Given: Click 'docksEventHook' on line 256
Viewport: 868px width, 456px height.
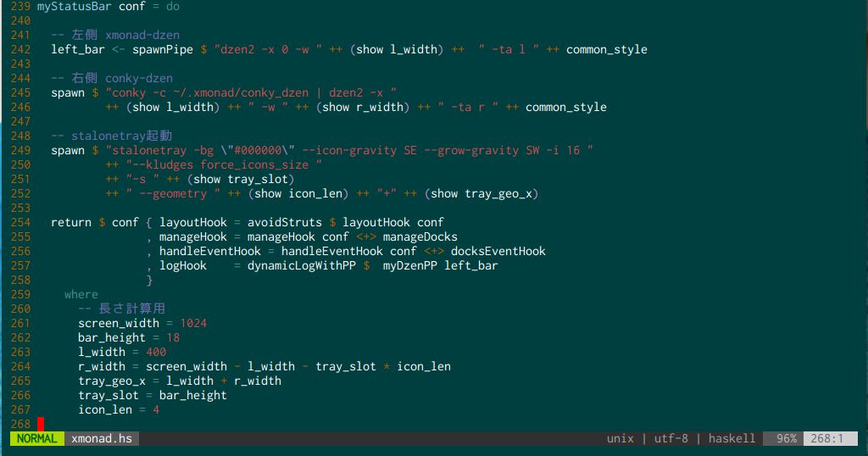Looking at the screenshot, I should tap(498, 251).
